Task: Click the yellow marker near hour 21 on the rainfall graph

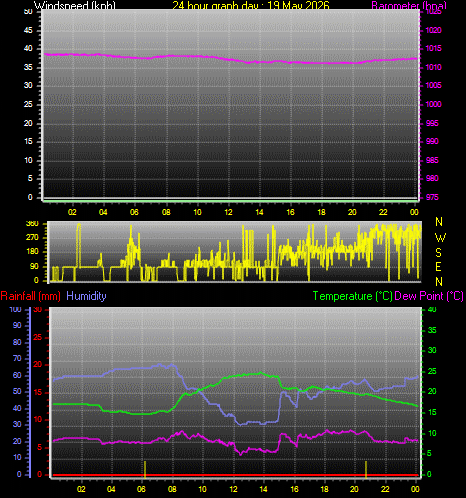Action: (366, 469)
